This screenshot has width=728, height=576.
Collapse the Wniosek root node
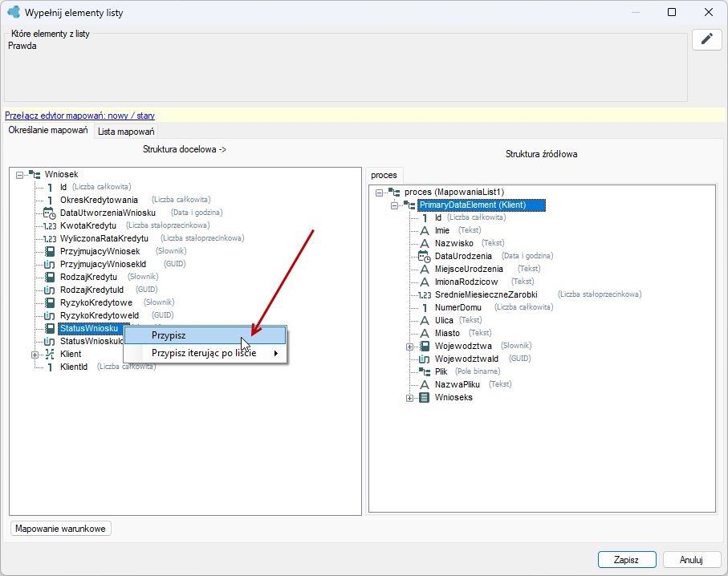(19, 175)
